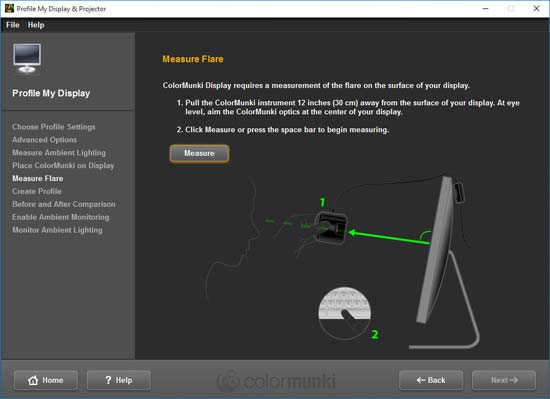
Task: Go to Home screen button
Action: pyautogui.click(x=46, y=380)
